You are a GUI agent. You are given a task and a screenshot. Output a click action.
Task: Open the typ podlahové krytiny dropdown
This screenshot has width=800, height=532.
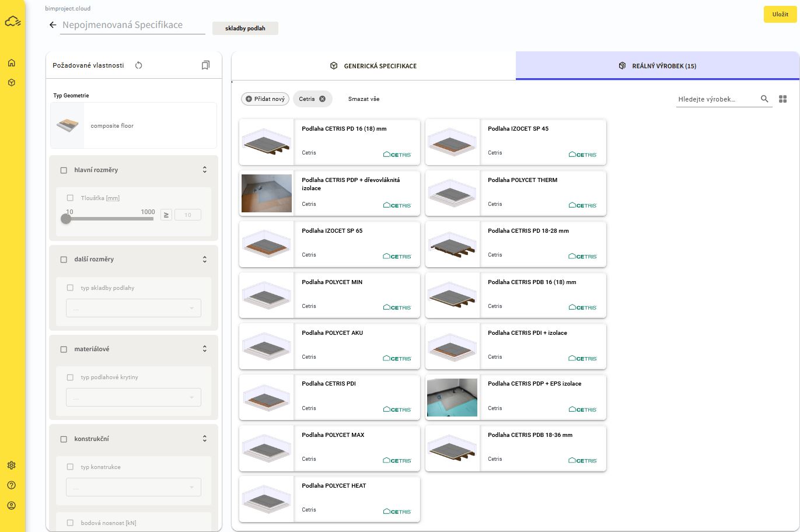pos(134,397)
